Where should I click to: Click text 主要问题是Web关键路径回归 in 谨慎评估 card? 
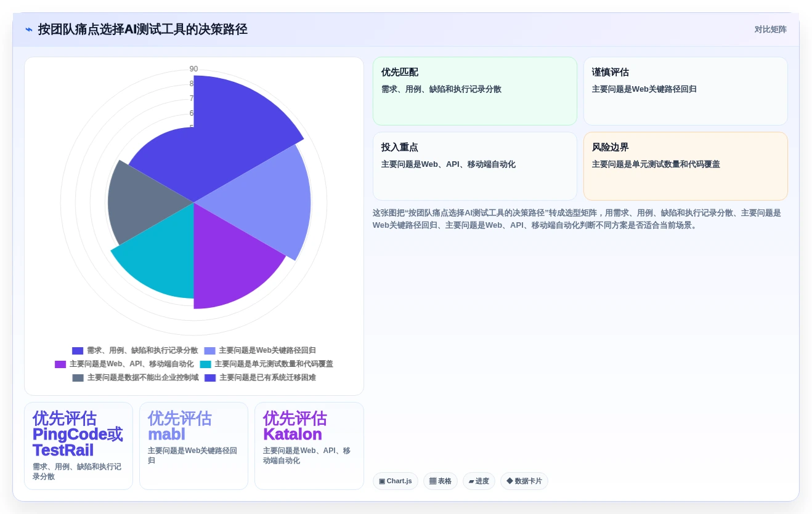[644, 89]
